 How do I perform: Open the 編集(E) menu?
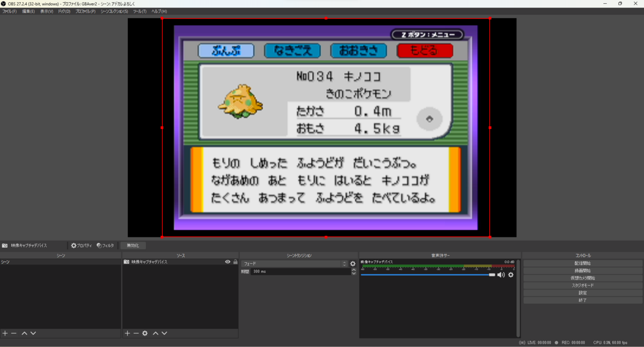(28, 11)
